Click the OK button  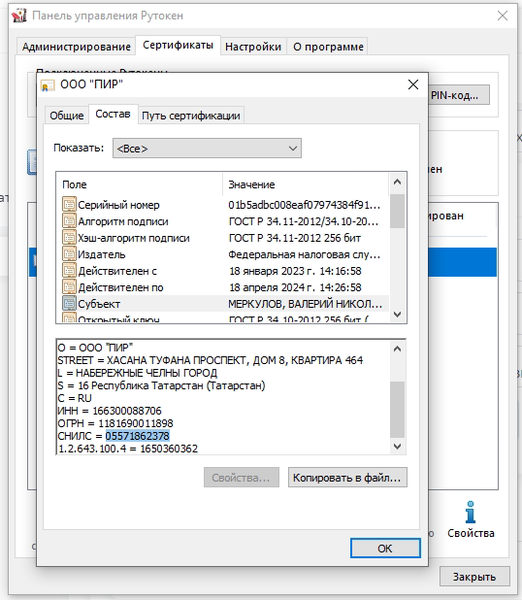pos(385,548)
